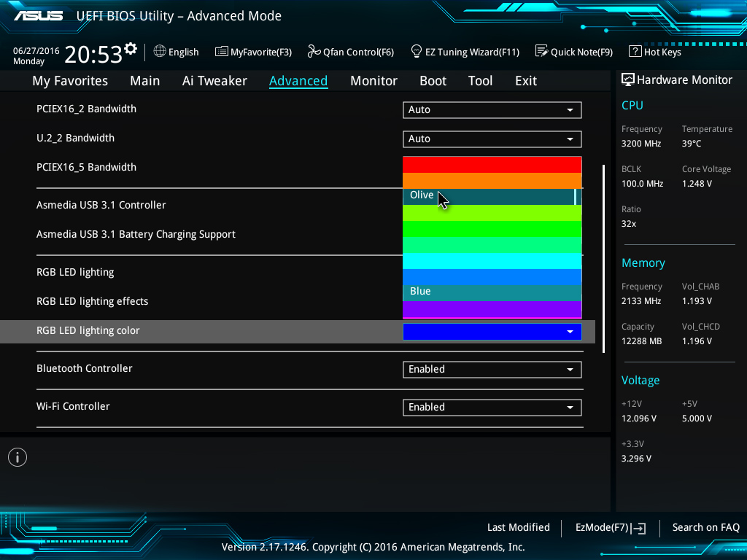Open the RGB LED lighting color dropdown
Screen dimensions: 747x560
(492, 332)
